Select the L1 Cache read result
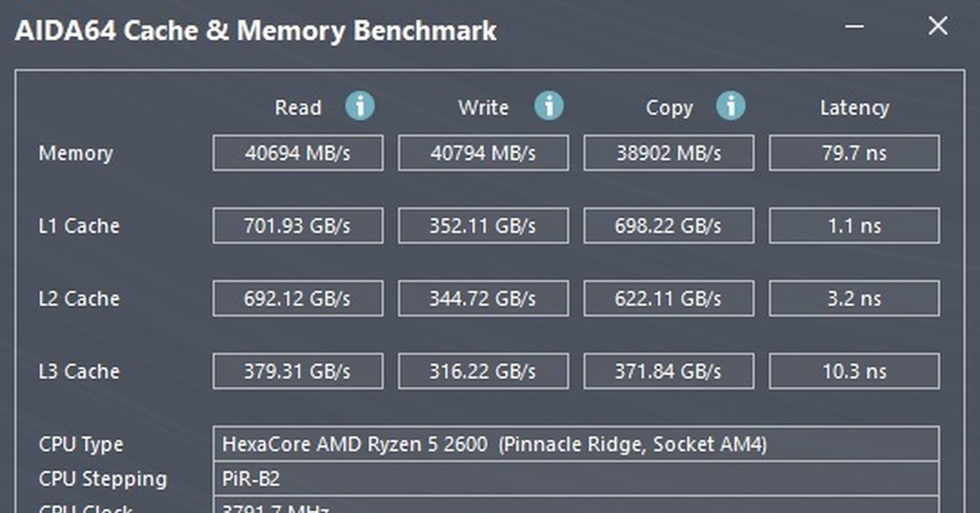The width and height of the screenshot is (980, 513). pyautogui.click(x=298, y=226)
